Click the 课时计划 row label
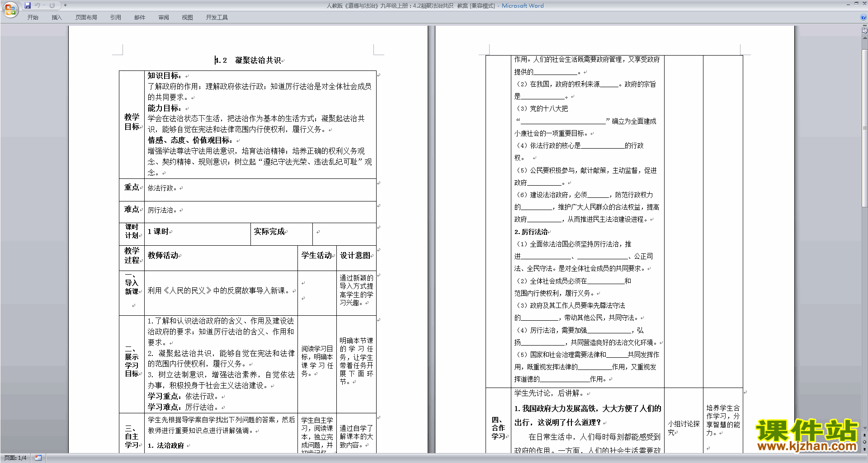This screenshot has width=868, height=463. tap(132, 231)
